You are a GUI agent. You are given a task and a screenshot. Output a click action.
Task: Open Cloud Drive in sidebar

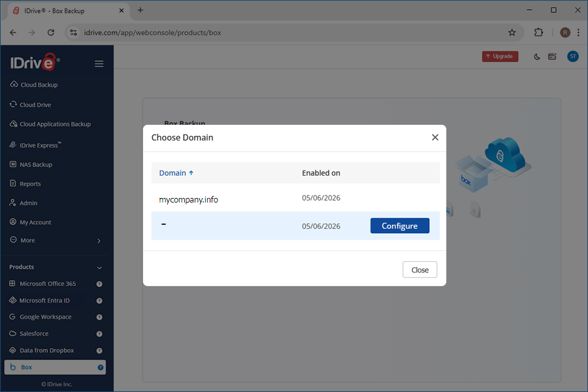31,105
